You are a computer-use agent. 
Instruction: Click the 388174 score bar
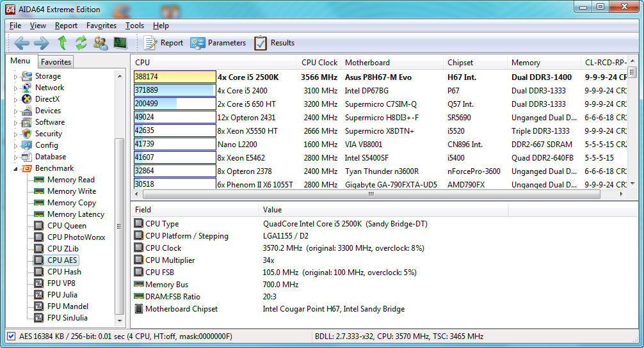(175, 77)
